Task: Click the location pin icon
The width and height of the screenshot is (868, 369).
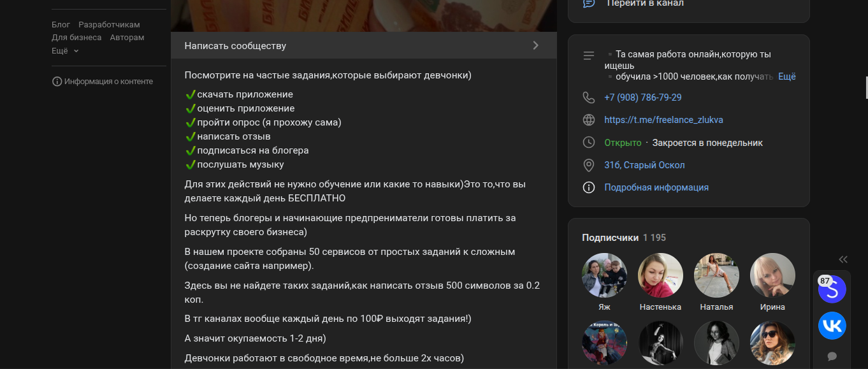Action: pos(589,165)
